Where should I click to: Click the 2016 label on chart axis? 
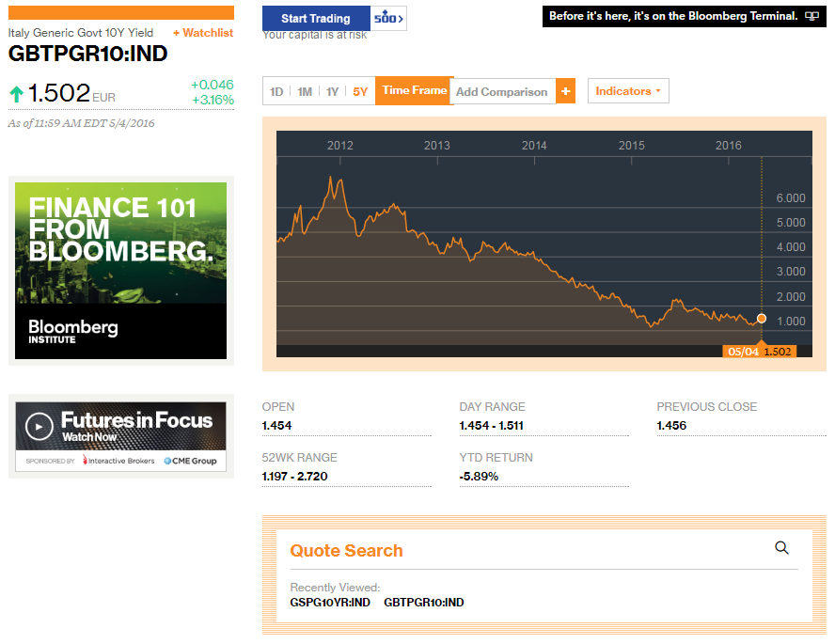point(728,146)
